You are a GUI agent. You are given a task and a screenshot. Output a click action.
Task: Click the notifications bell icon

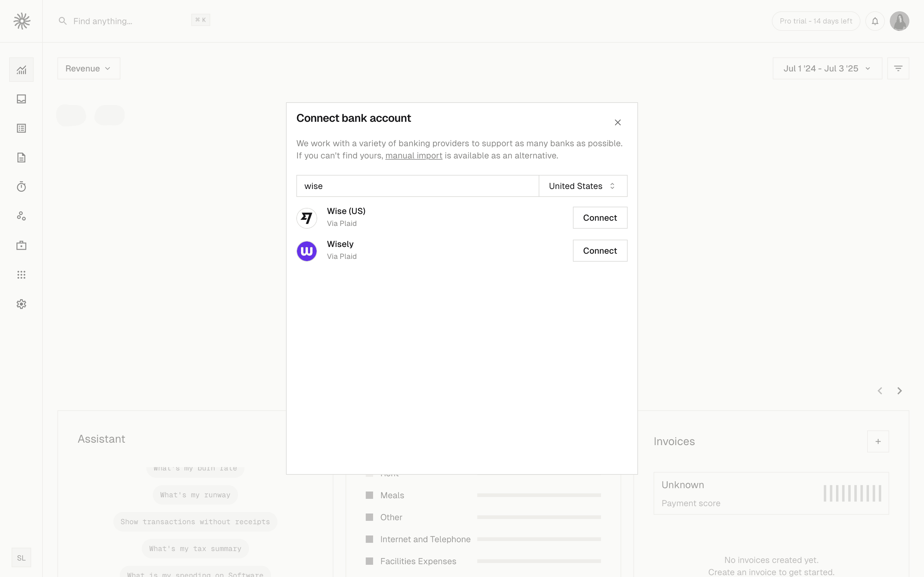[875, 21]
